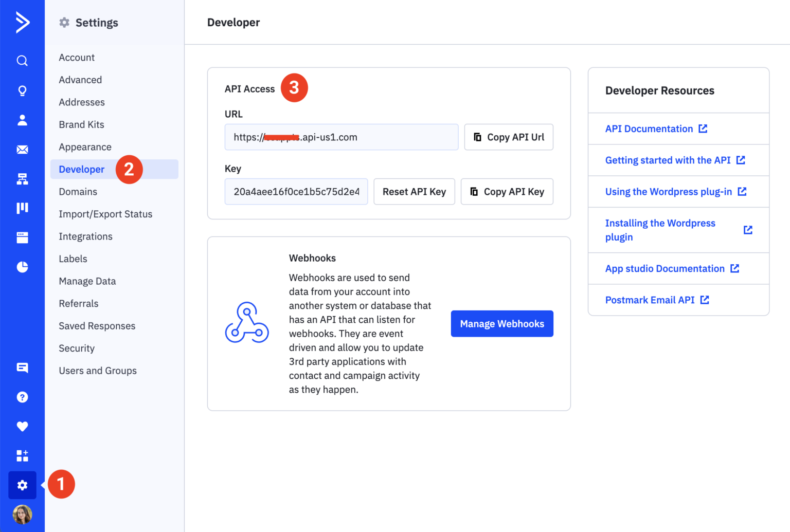Open the Help question mark icon
This screenshot has width=790, height=532.
point(22,397)
